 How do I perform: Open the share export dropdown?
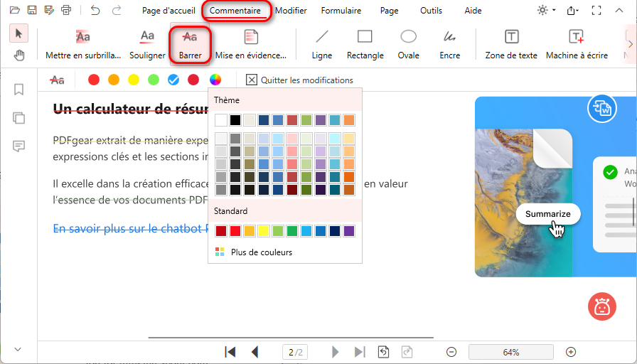(573, 11)
